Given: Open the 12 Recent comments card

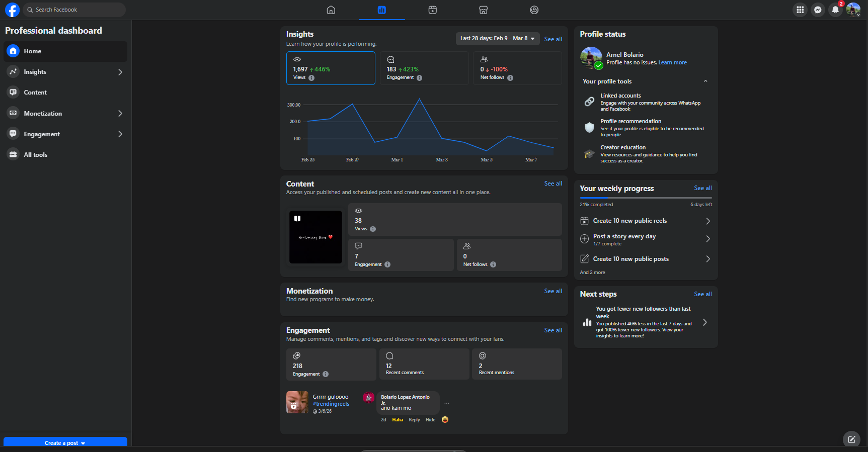Looking at the screenshot, I should [424, 364].
